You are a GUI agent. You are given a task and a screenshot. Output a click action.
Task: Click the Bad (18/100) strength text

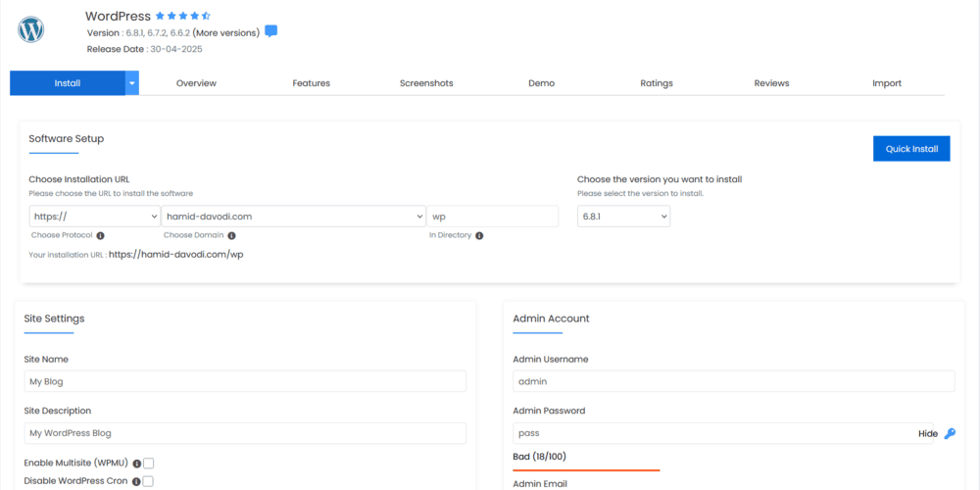click(539, 457)
